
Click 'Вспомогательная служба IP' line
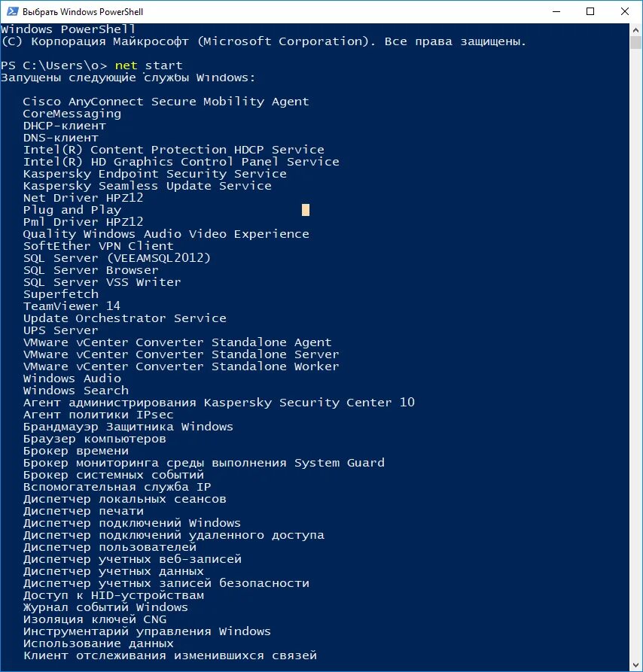117,487
